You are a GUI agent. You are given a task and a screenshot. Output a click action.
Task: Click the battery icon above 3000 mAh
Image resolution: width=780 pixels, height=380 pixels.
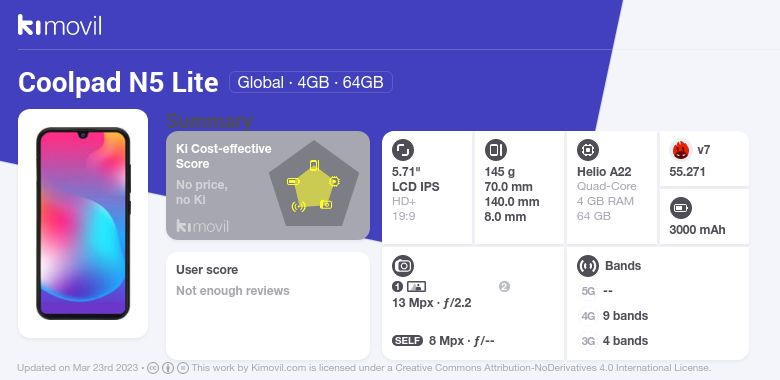coord(681,208)
